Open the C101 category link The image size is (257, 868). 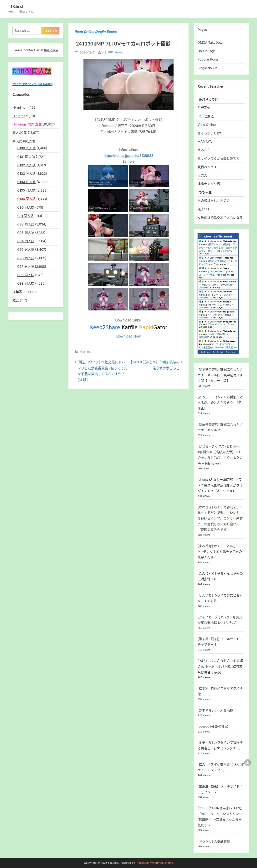(26, 157)
